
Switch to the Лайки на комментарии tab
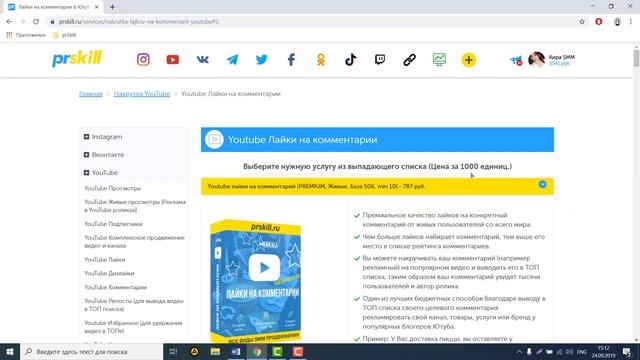tap(53, 7)
